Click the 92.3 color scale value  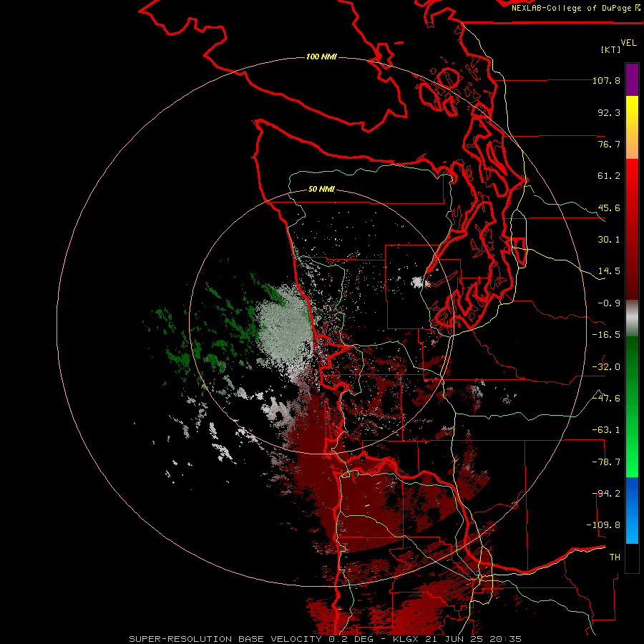coord(609,112)
